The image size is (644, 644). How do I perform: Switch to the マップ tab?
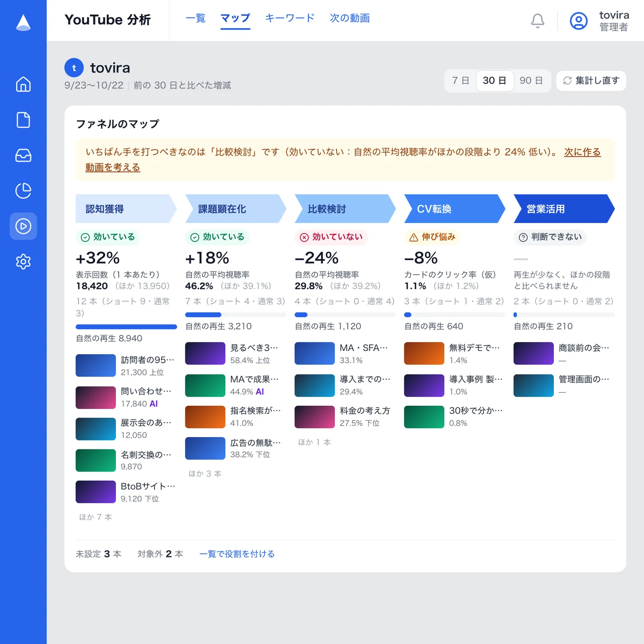pyautogui.click(x=235, y=18)
